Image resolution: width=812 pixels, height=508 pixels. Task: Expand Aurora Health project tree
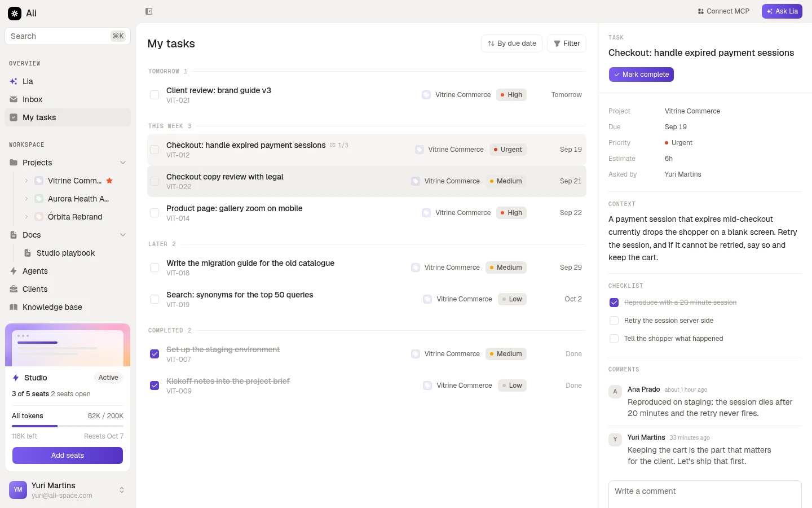26,199
